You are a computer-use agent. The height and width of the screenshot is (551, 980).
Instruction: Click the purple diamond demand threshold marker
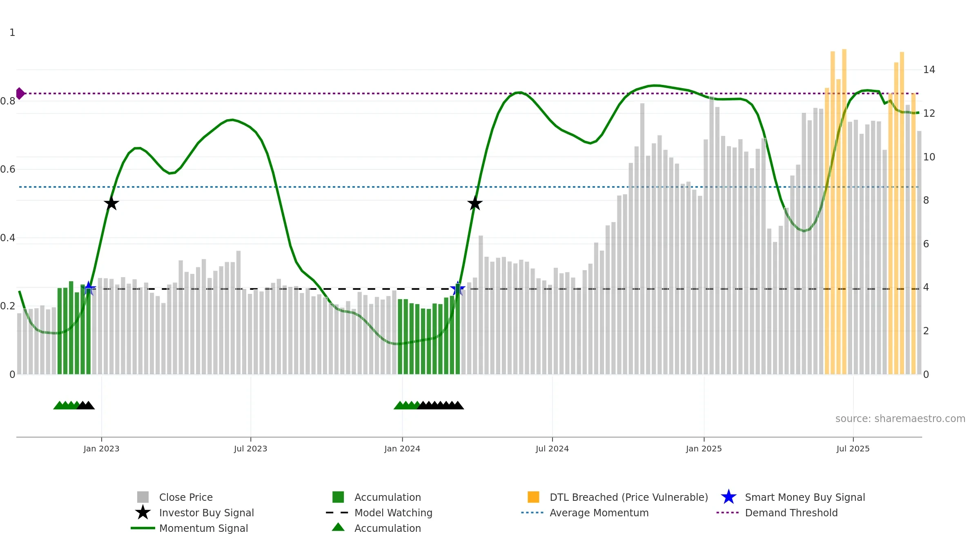point(20,93)
